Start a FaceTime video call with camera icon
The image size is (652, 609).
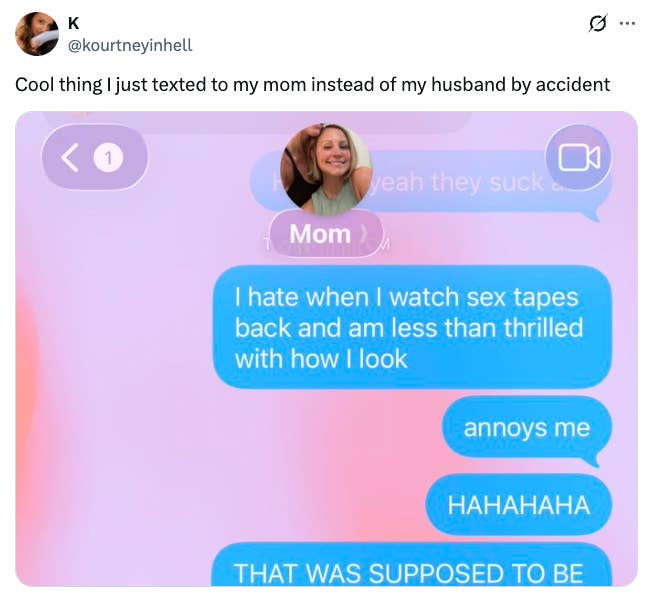pos(578,157)
